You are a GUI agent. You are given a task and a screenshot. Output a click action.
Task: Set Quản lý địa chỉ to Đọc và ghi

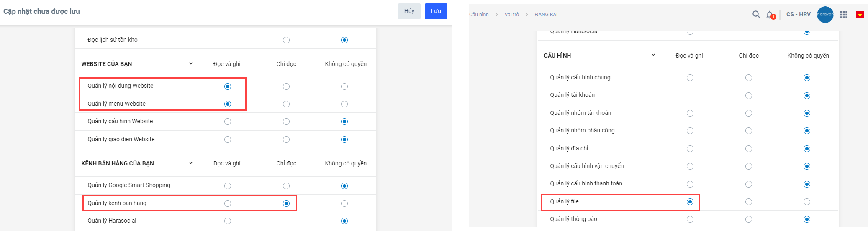pos(690,149)
